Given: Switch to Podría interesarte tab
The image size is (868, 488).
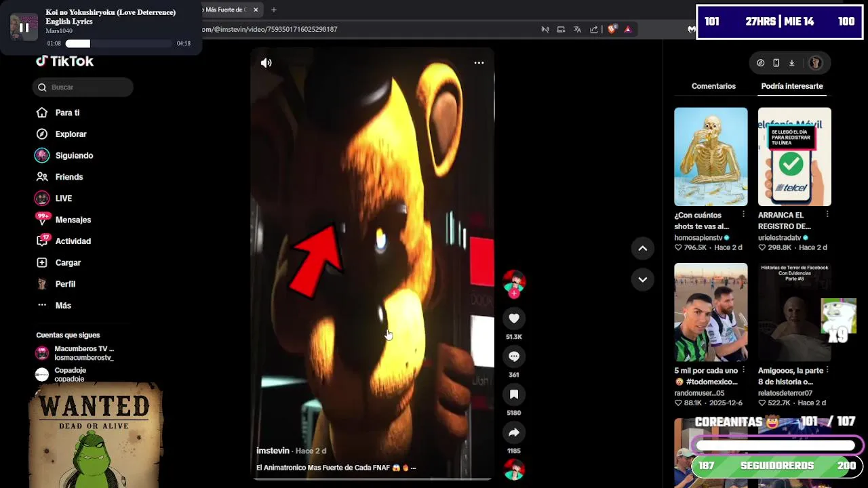Looking at the screenshot, I should pyautogui.click(x=792, y=86).
